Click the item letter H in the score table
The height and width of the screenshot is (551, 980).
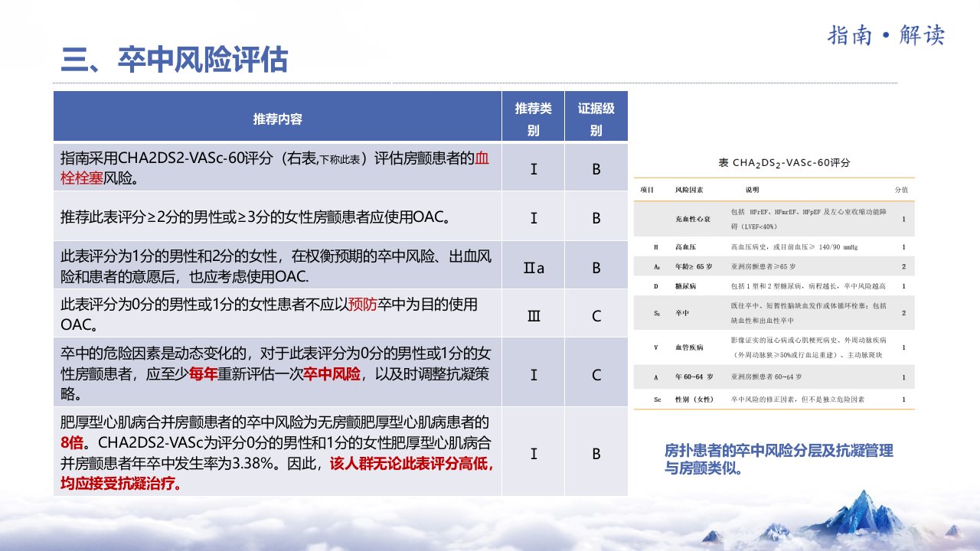coord(656,248)
